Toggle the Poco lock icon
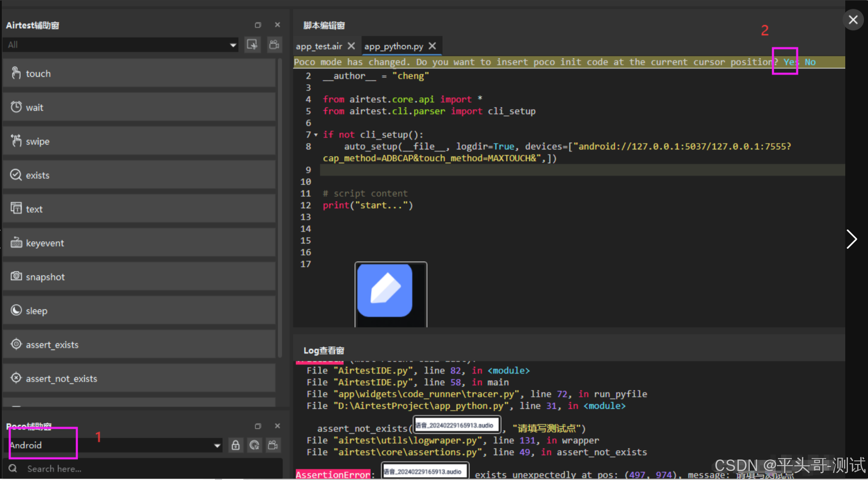Viewport: 868px width, 480px height. 235,445
